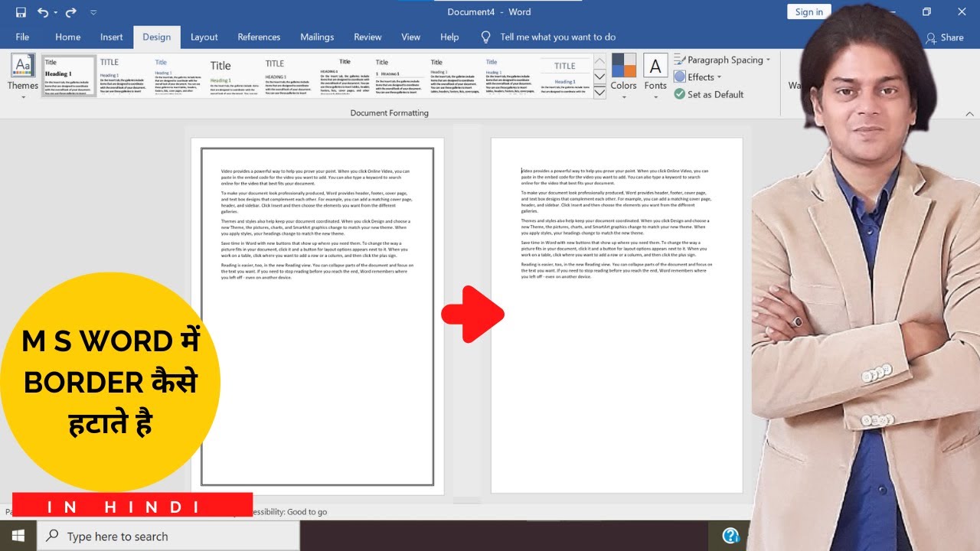
Task: Click the style gallery up-row arrow
Action: click(599, 60)
